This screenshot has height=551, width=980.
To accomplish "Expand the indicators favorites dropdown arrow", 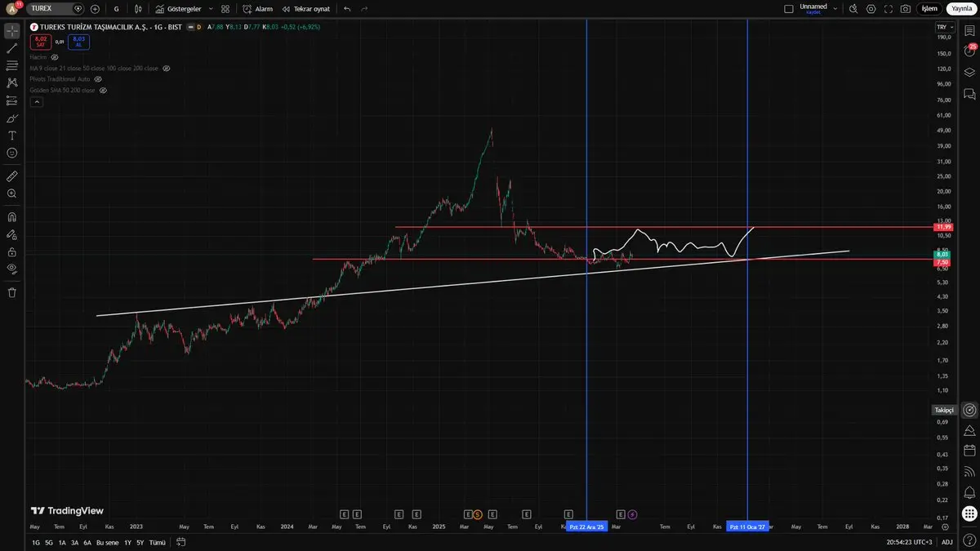I will [x=211, y=8].
